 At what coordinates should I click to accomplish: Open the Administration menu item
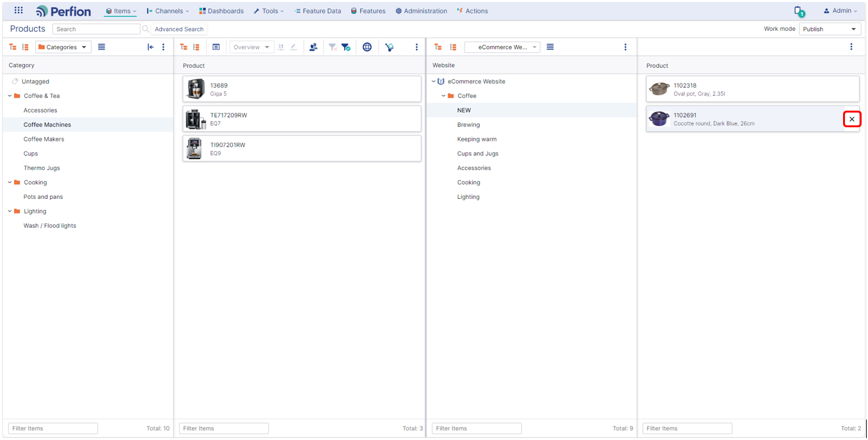421,11
